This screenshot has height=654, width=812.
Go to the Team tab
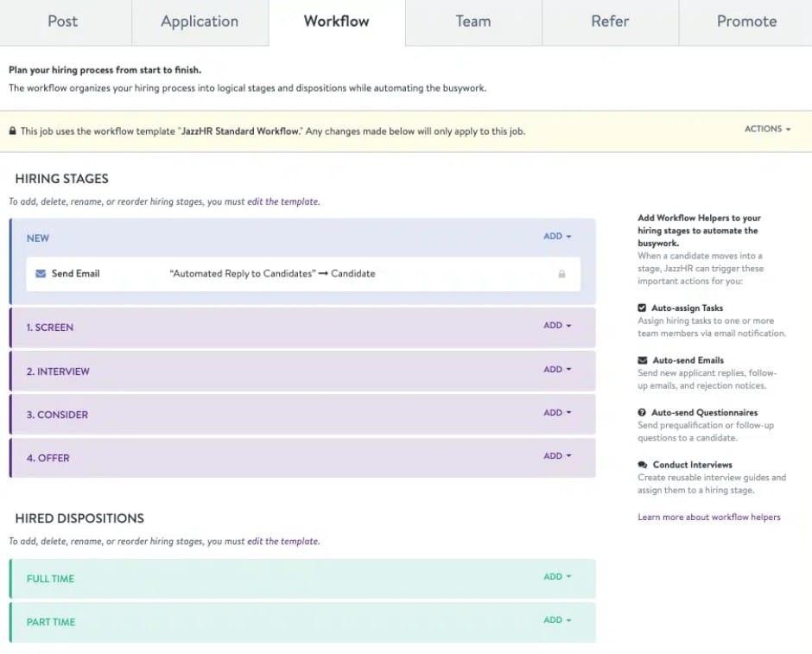(473, 22)
